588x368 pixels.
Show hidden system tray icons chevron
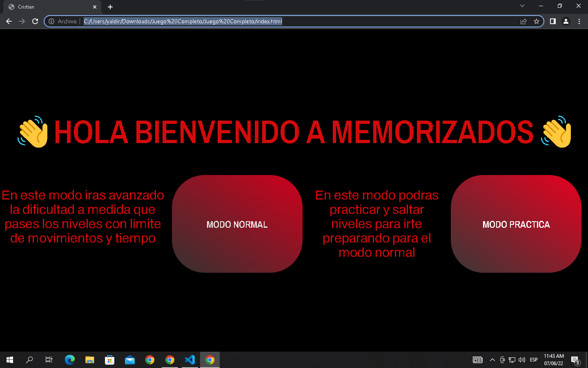coord(492,360)
